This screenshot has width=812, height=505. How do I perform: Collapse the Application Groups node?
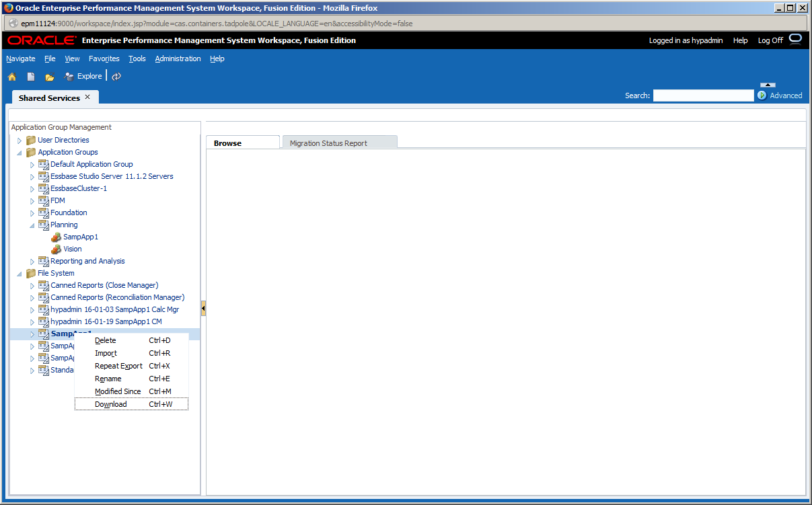[x=20, y=153]
